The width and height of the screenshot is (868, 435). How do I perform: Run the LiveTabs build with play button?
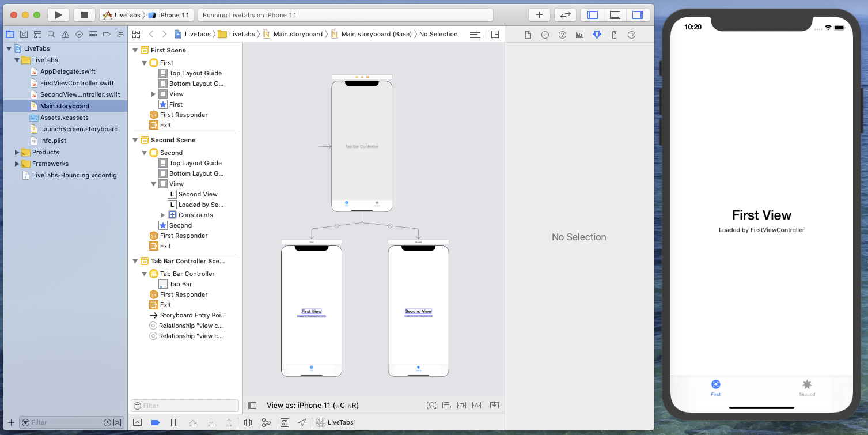(58, 15)
